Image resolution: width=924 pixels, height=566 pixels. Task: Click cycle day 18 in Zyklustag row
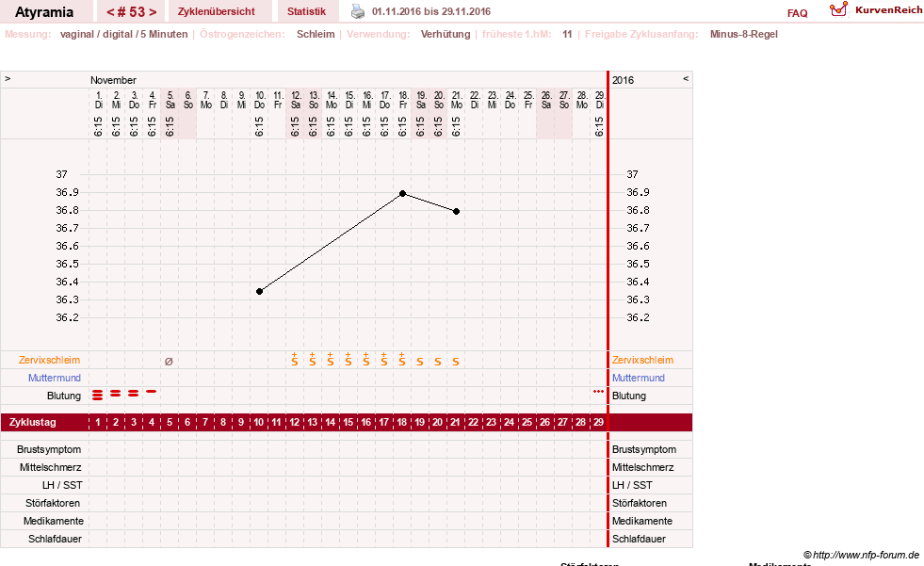[402, 422]
